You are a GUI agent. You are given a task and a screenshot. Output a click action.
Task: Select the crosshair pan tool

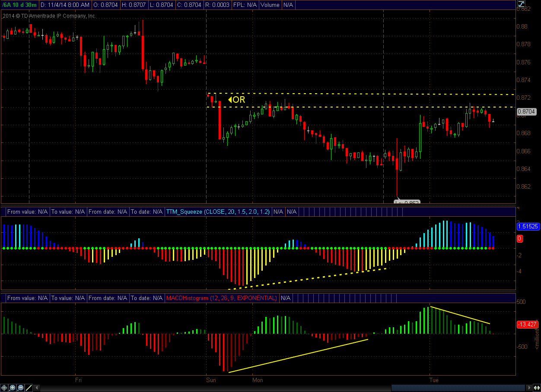click(x=4, y=388)
